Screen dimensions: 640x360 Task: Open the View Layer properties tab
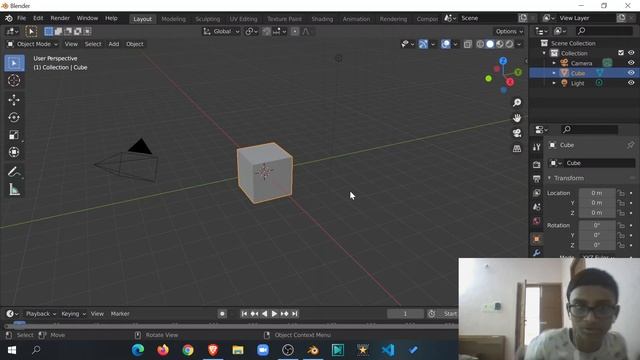click(537, 193)
